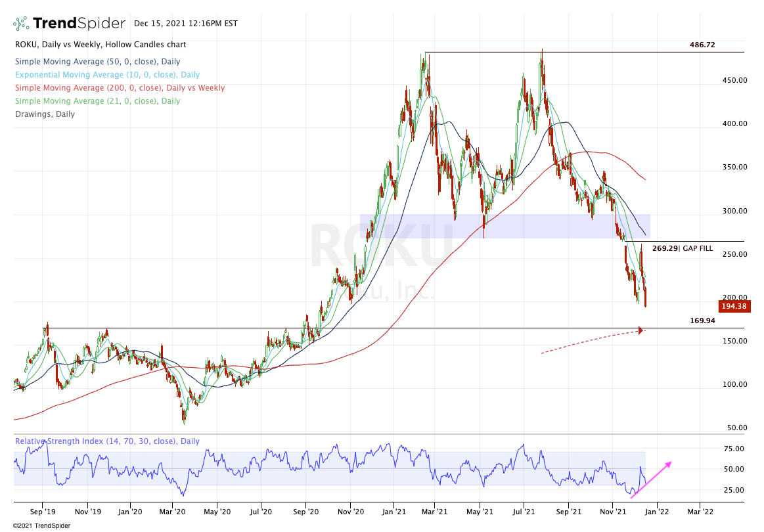Click the ROKU Hollow Candles chart title
764x532 pixels.
point(99,45)
